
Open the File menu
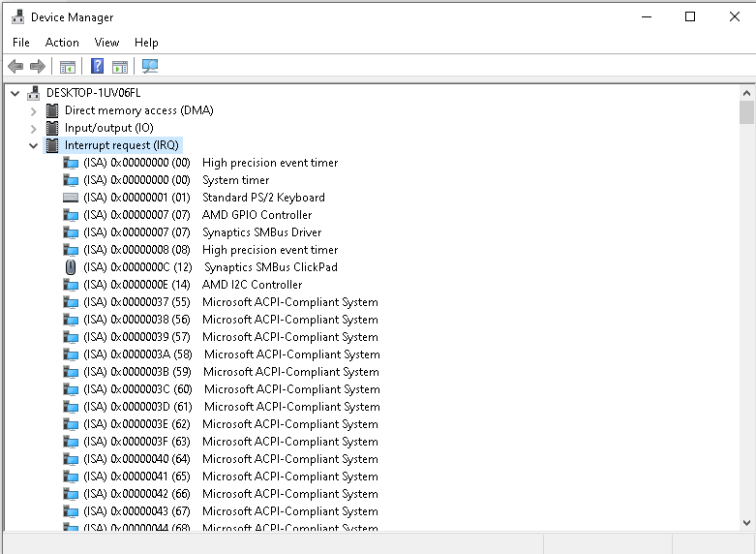tap(21, 43)
